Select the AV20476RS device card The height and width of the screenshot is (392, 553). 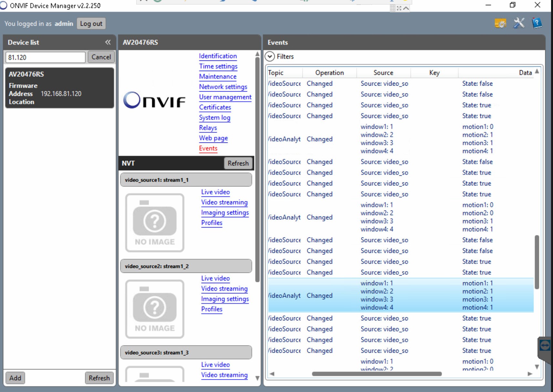[59, 88]
